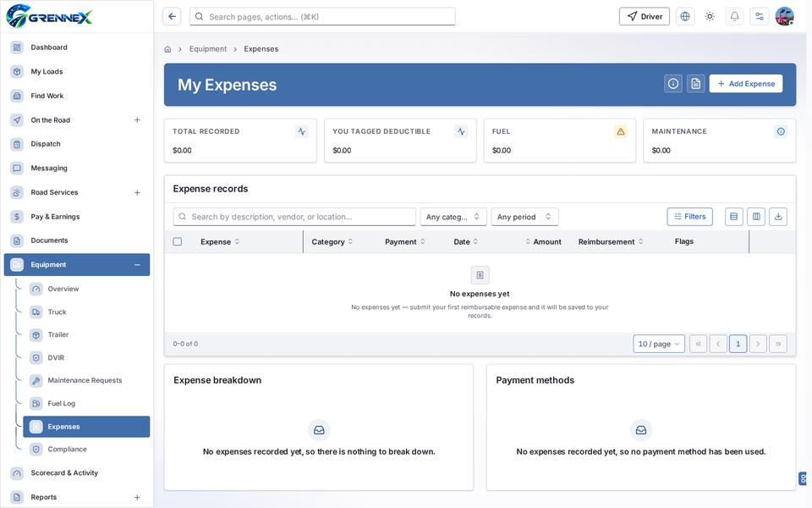Viewport: 812px width, 508px height.
Task: Select Fuel Log under Equipment
Action: (x=86, y=403)
